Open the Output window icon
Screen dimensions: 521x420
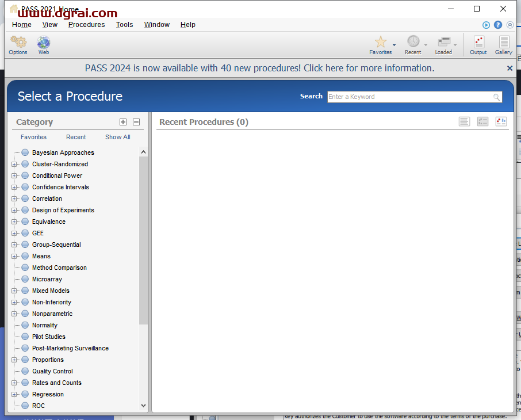pyautogui.click(x=478, y=45)
